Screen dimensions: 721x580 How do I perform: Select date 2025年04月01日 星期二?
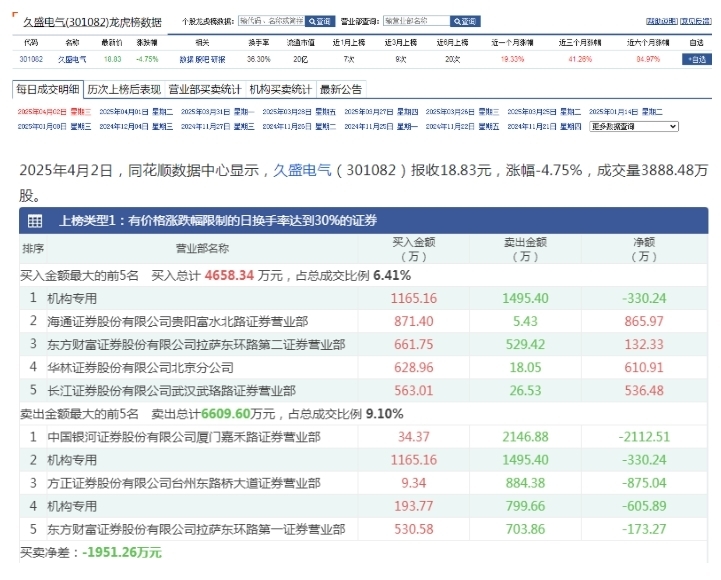(135, 111)
